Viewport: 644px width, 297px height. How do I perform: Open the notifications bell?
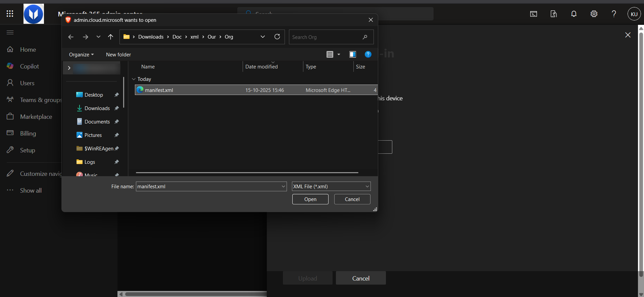pos(574,14)
